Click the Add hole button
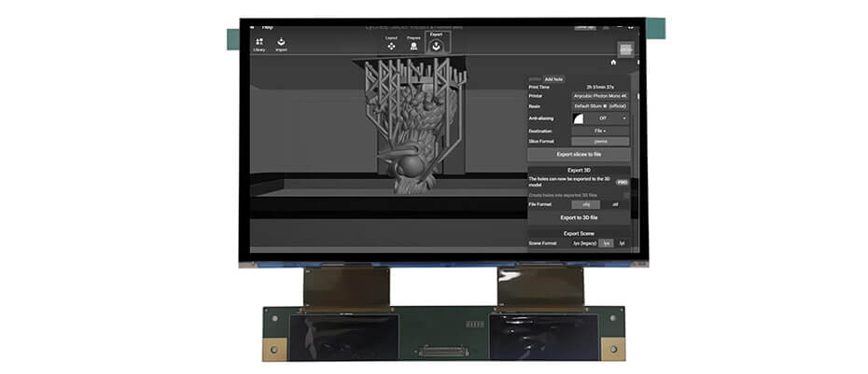 (x=553, y=79)
